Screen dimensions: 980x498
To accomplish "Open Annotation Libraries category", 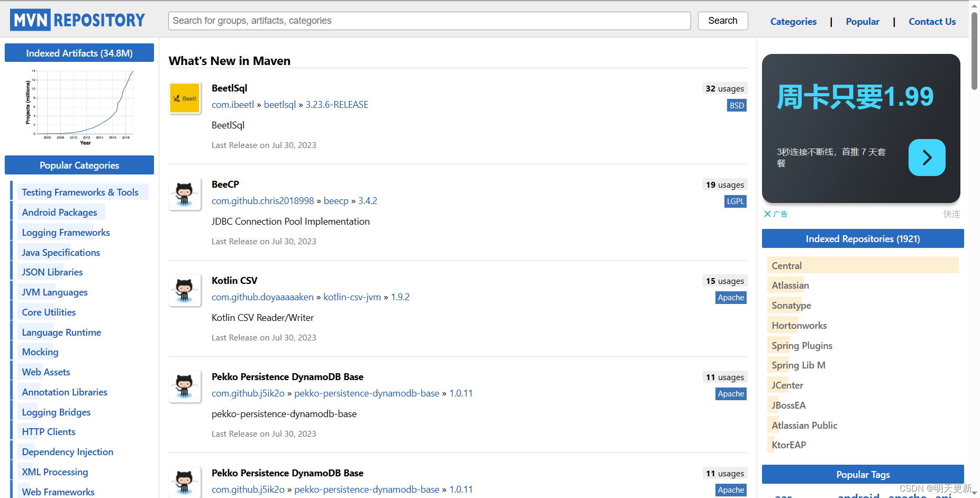I will tap(65, 392).
